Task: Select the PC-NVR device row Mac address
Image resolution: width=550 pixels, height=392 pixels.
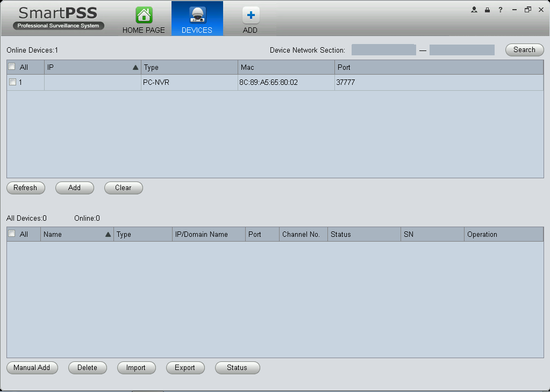Action: click(269, 83)
